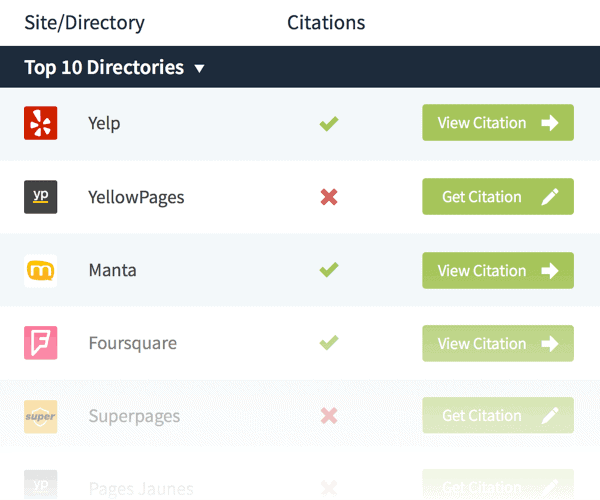Click the Yelp logo icon
Image resolution: width=600 pixels, height=500 pixels.
tap(41, 123)
